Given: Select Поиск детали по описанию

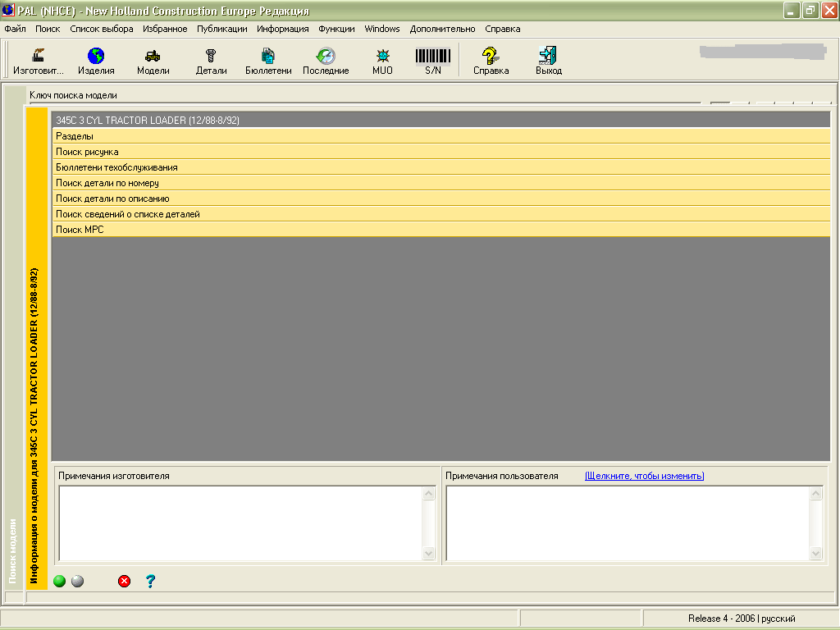Looking at the screenshot, I should coord(441,199).
